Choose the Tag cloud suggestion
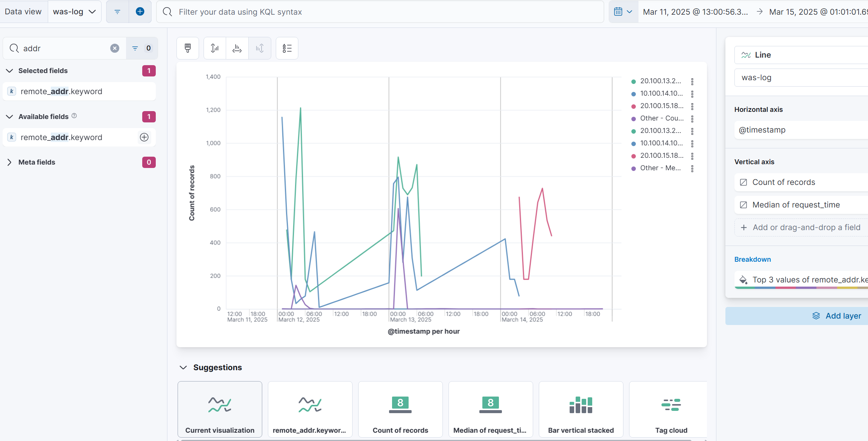This screenshot has width=868, height=441. pos(671,409)
